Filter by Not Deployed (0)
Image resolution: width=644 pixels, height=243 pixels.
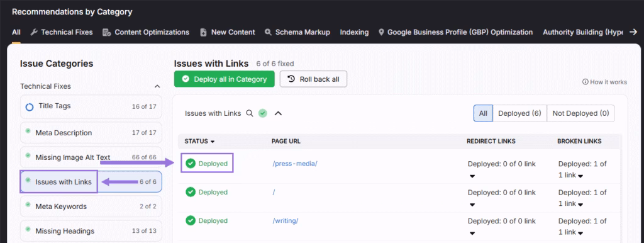click(580, 113)
